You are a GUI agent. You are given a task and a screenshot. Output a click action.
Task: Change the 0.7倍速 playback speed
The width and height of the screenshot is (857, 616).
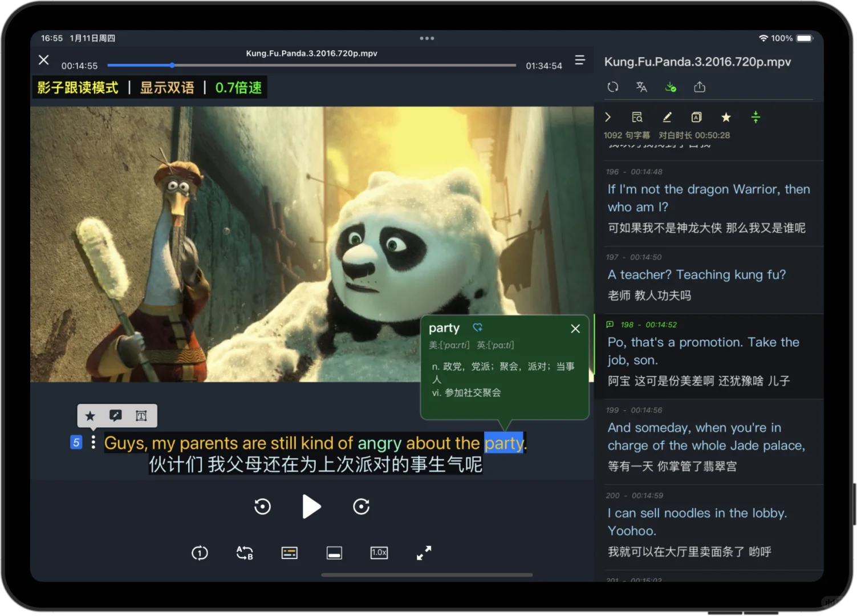[238, 88]
